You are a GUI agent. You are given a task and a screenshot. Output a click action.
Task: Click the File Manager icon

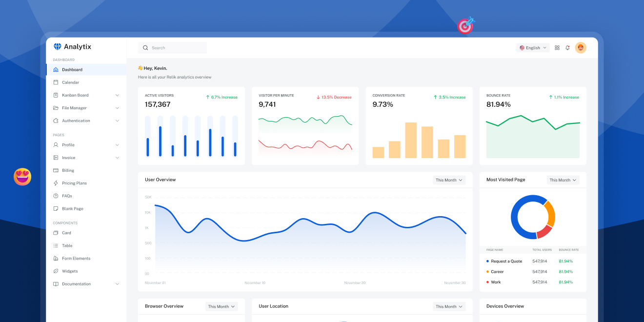click(56, 108)
